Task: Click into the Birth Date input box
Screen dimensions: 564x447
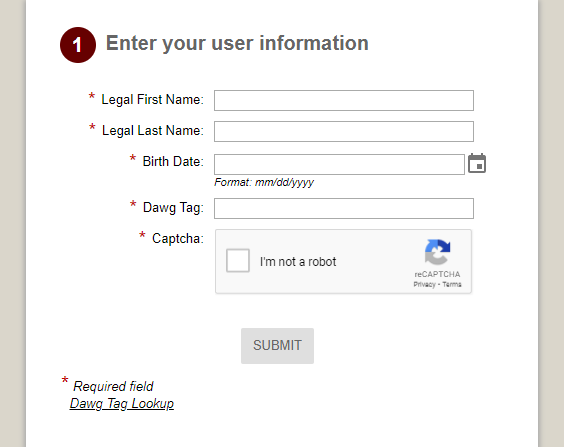Action: click(339, 164)
